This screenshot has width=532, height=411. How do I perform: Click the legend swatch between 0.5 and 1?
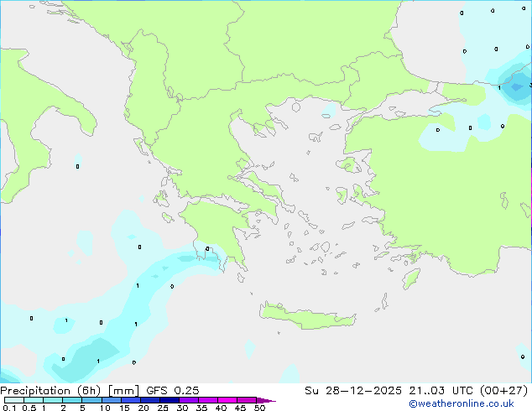34,400
